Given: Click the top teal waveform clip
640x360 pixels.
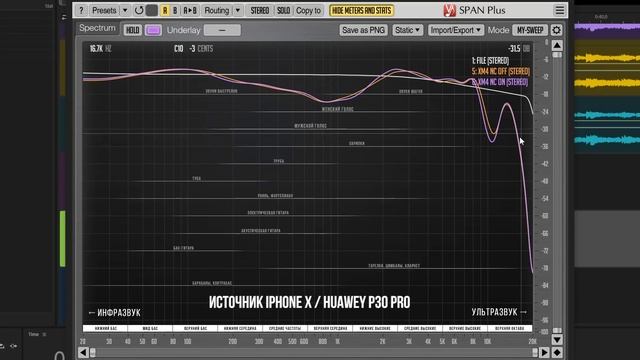Looking at the screenshot, I should [x=607, y=115].
